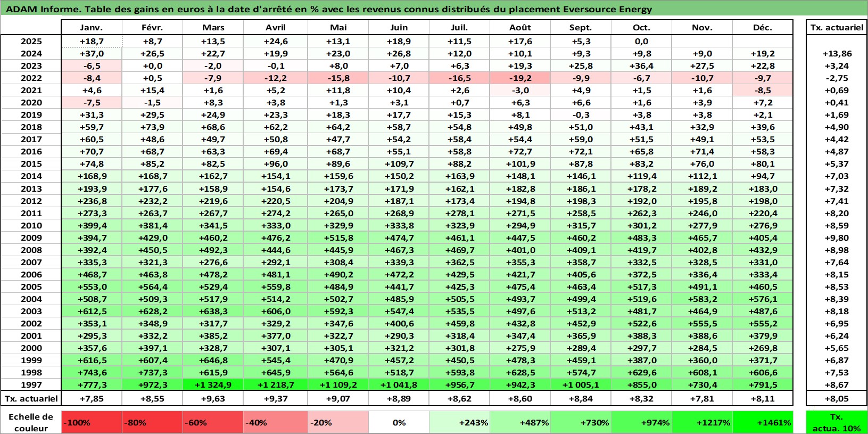Select the '0,0' cell for Oct. 2025
Viewport: 868px width, 434px height.
641,41
